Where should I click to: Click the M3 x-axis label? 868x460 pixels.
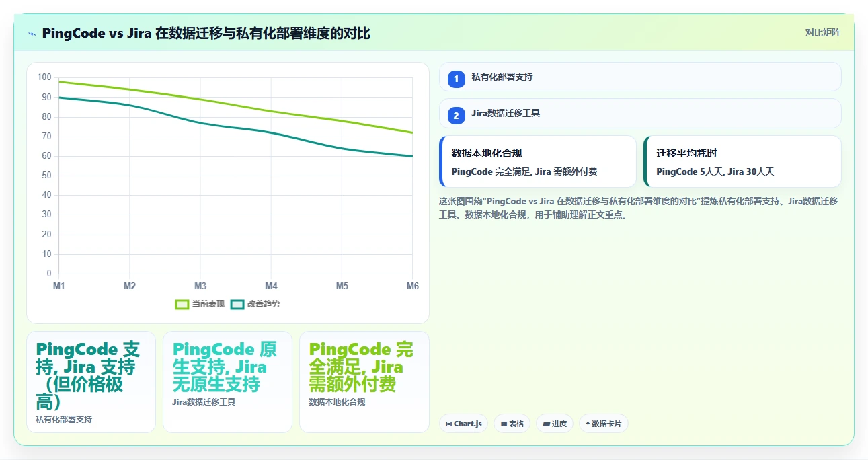pos(200,286)
